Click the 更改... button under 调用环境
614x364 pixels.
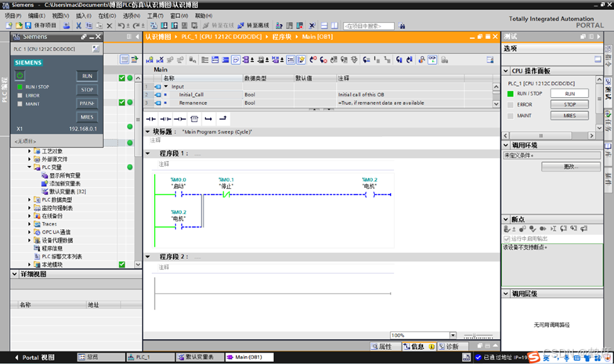click(x=571, y=166)
